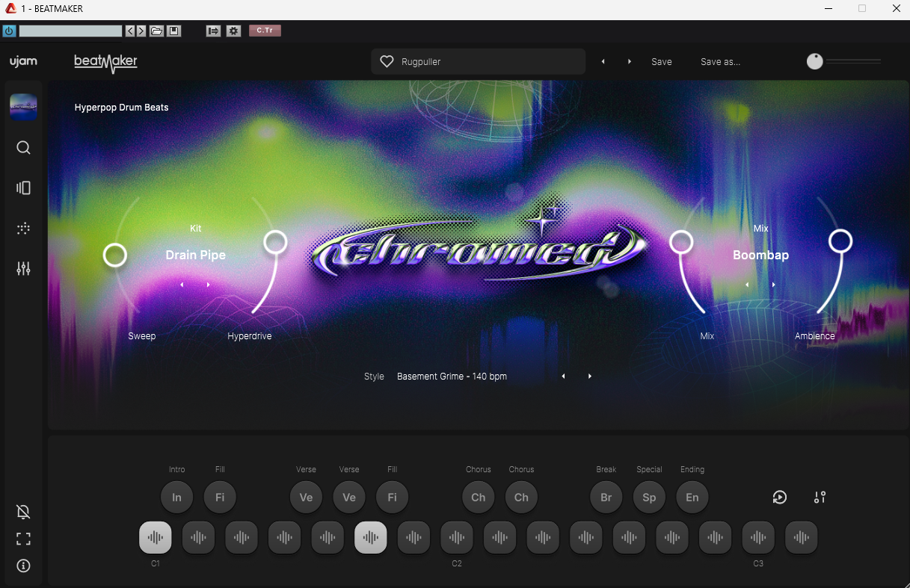Favorite the Rugpuller preset with the heart
This screenshot has height=588, width=910.
tap(387, 62)
